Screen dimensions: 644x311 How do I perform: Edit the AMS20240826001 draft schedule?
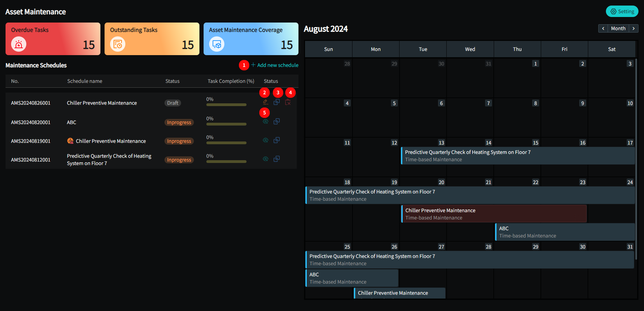point(266,102)
